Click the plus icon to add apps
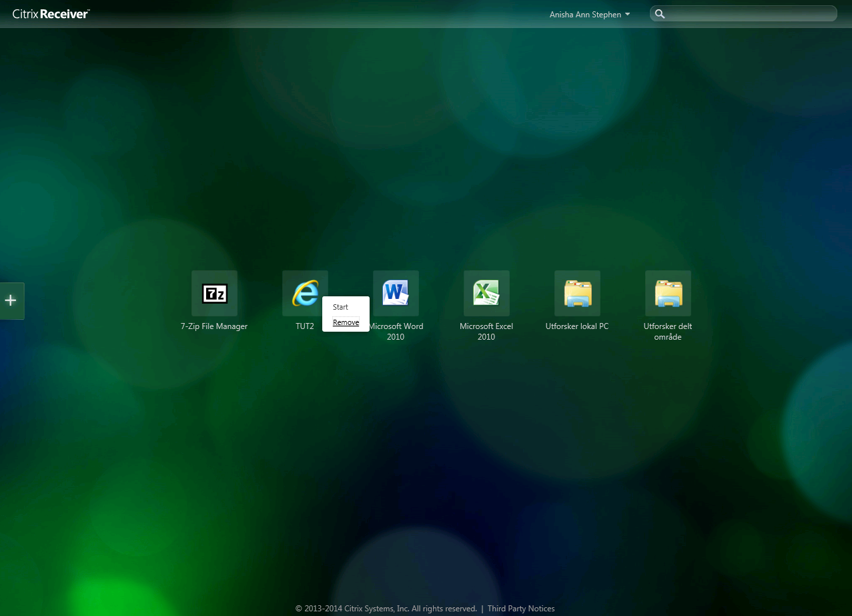This screenshot has width=852, height=616. click(x=11, y=300)
